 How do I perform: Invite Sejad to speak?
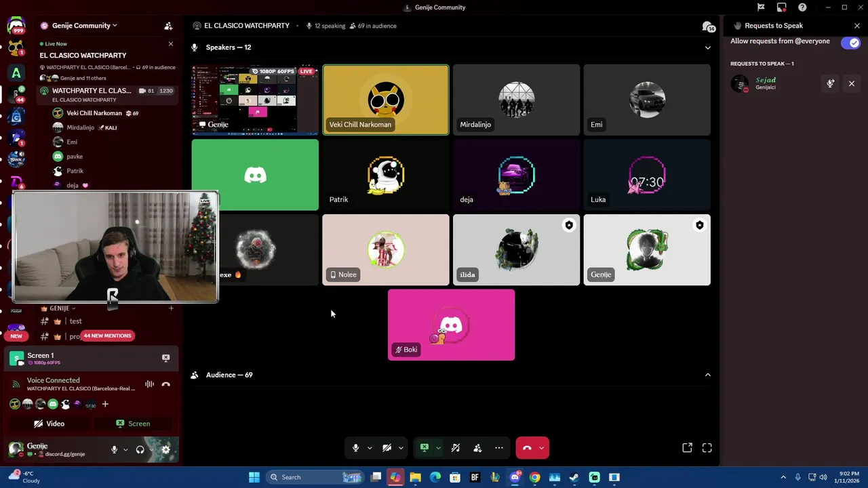pos(831,83)
